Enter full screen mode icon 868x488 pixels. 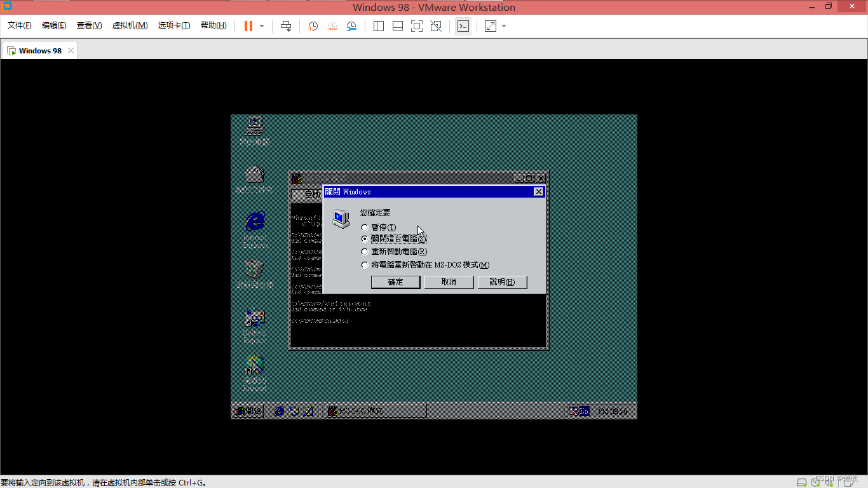417,26
